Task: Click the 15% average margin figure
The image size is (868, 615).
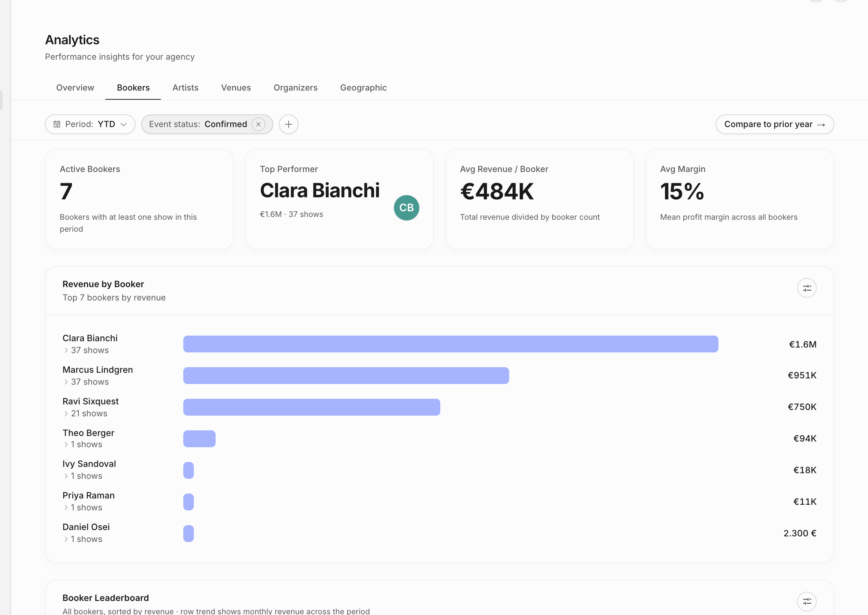Action: (x=682, y=192)
